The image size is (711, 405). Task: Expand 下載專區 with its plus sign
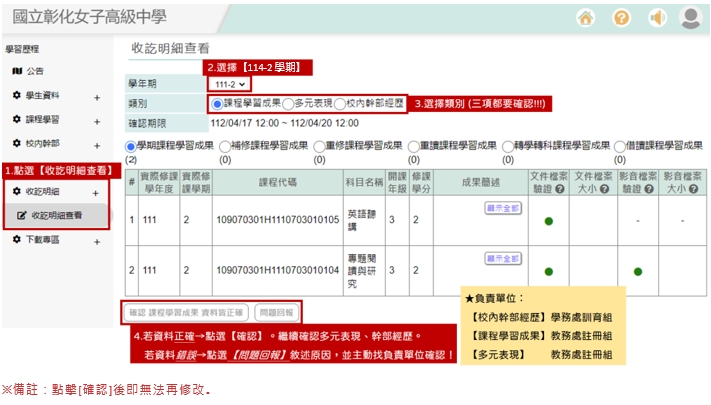(97, 242)
